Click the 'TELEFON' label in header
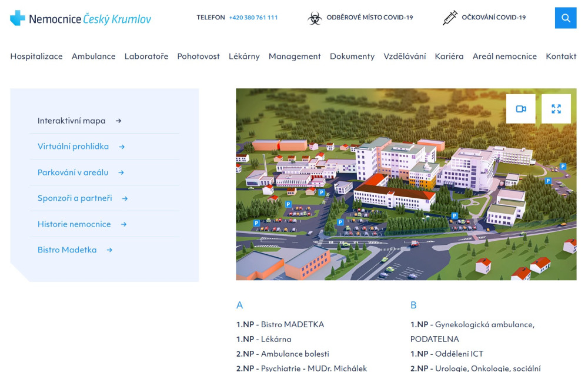 (211, 18)
